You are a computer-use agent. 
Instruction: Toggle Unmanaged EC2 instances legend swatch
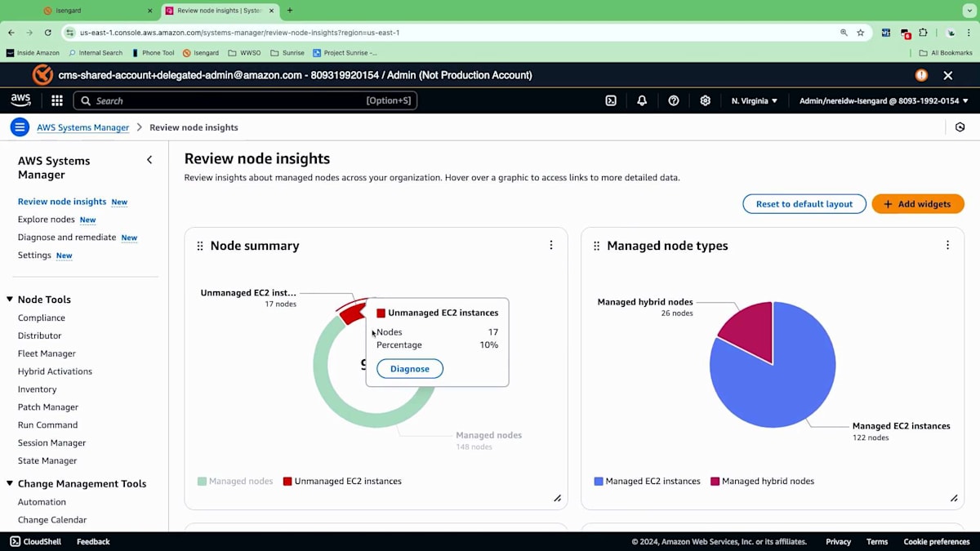287,482
